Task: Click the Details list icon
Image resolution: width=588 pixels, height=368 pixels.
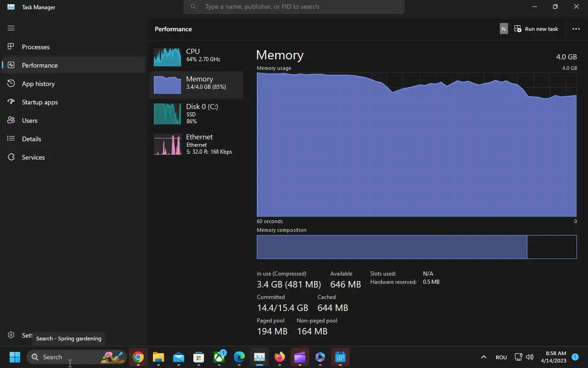Action: point(11,138)
